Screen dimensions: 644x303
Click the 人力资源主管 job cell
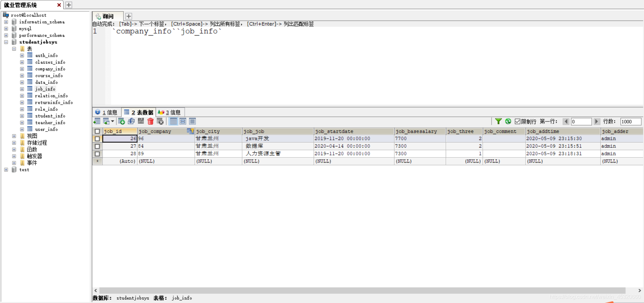(x=278, y=154)
